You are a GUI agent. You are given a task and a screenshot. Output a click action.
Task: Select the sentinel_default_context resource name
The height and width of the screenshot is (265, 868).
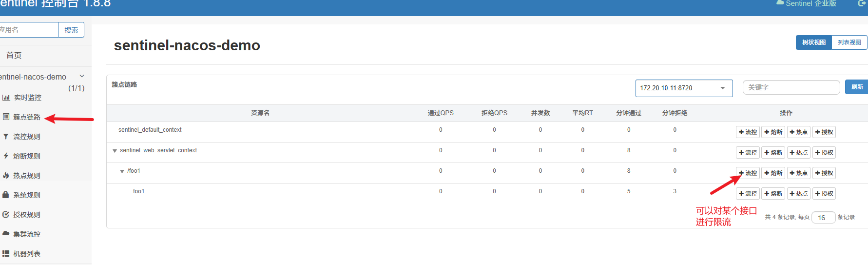click(150, 130)
